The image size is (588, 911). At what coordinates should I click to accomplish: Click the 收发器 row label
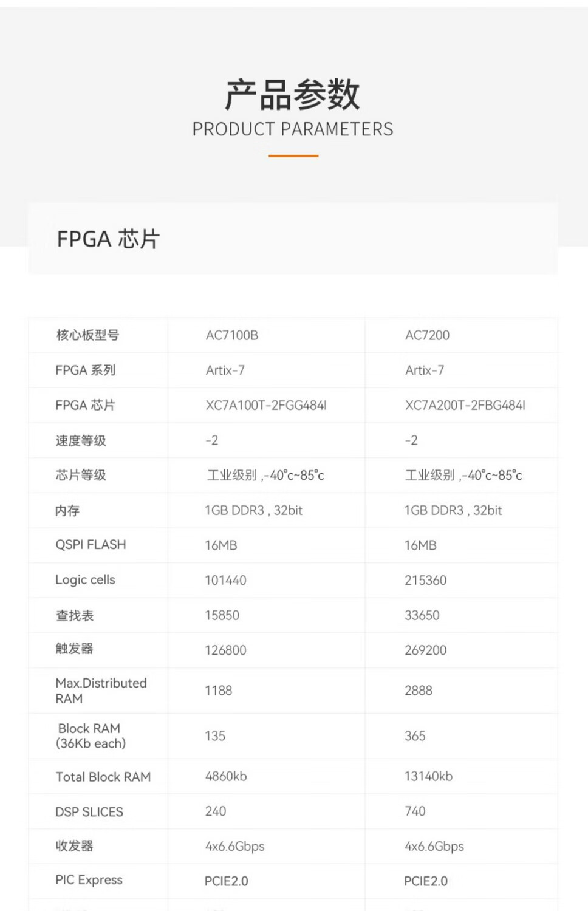pos(75,846)
